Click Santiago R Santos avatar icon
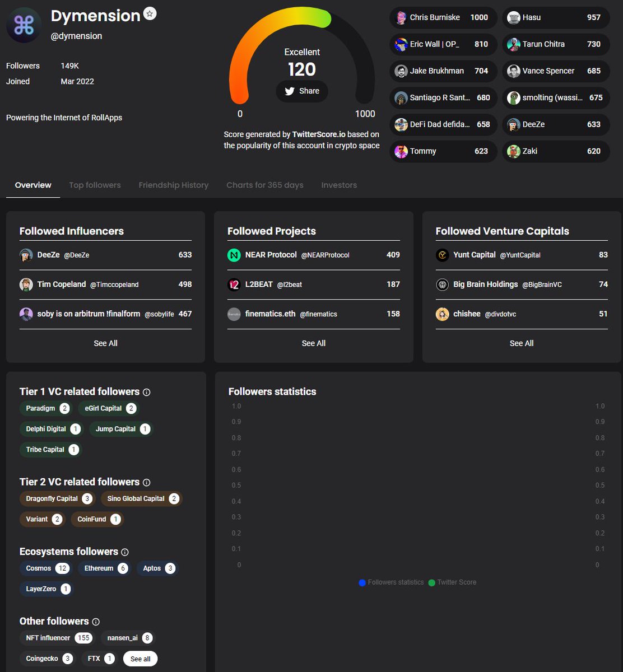 point(401,98)
